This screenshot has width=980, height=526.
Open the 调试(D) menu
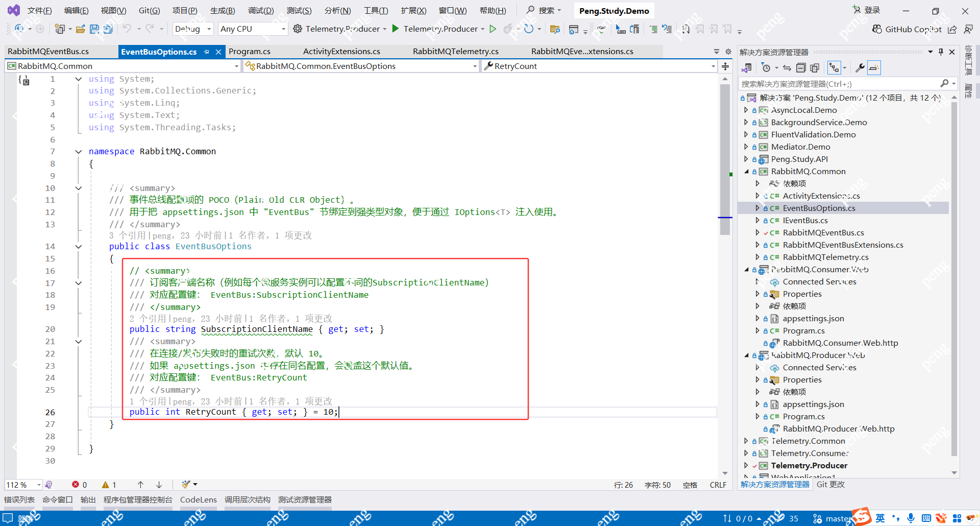coord(261,11)
